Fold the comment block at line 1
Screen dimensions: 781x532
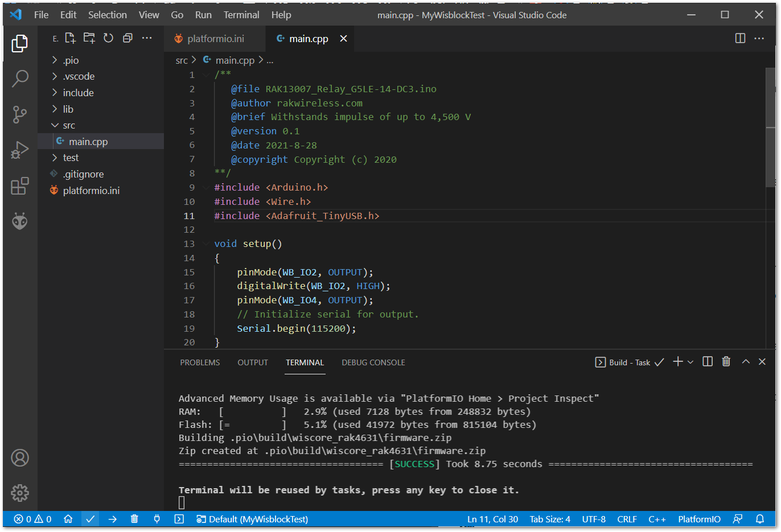click(x=206, y=75)
